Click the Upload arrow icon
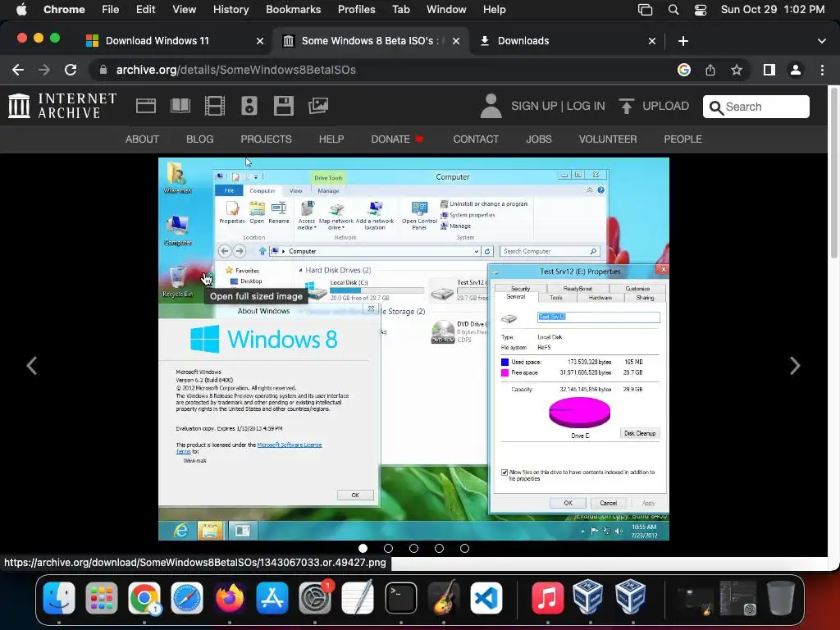840x630 pixels. click(626, 106)
